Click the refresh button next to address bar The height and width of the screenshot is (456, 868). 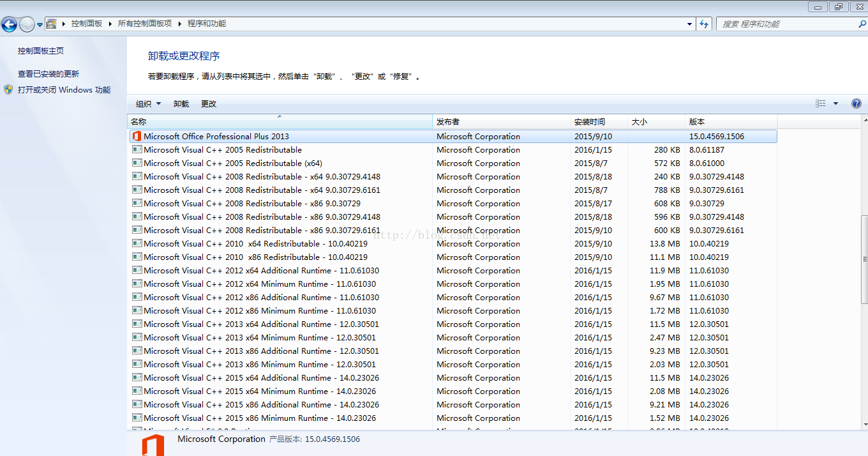tap(704, 24)
